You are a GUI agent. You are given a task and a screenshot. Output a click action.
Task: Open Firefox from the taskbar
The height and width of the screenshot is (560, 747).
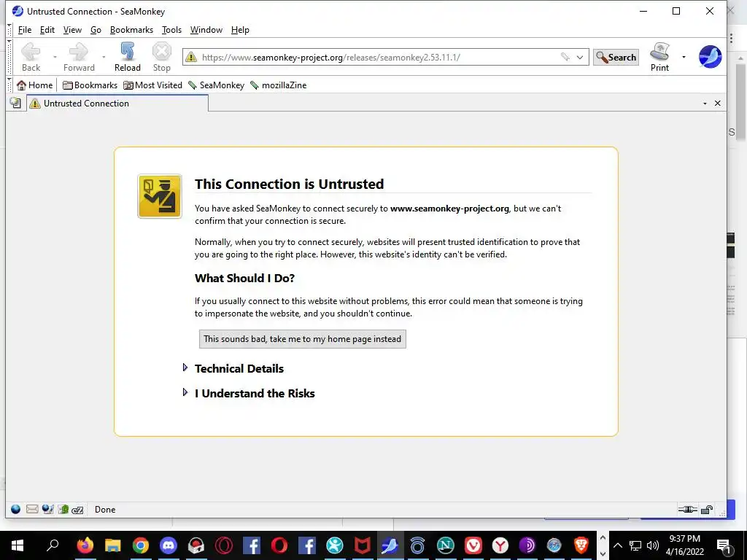85,545
